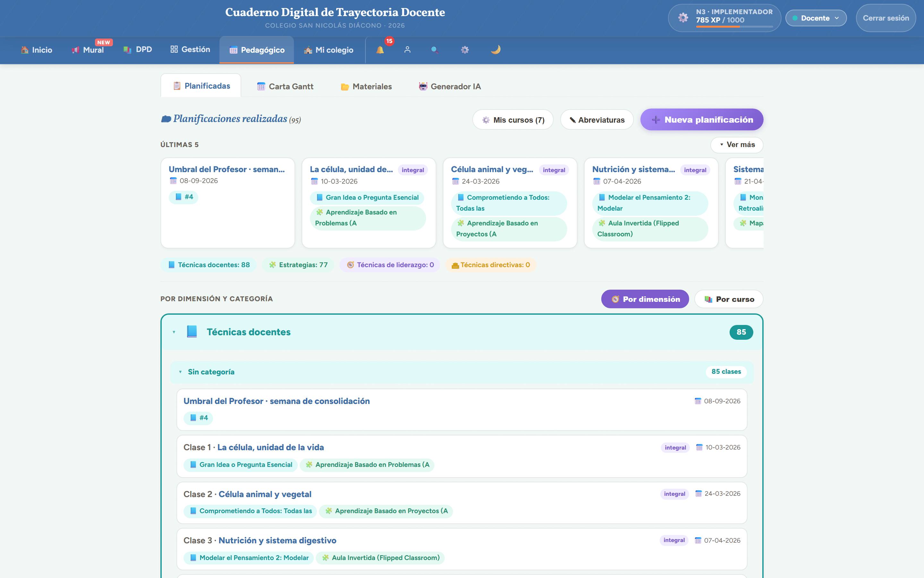Open Umbral del Profesor · semana de consolidación row
This screenshot has height=578, width=924.
pyautogui.click(x=462, y=410)
